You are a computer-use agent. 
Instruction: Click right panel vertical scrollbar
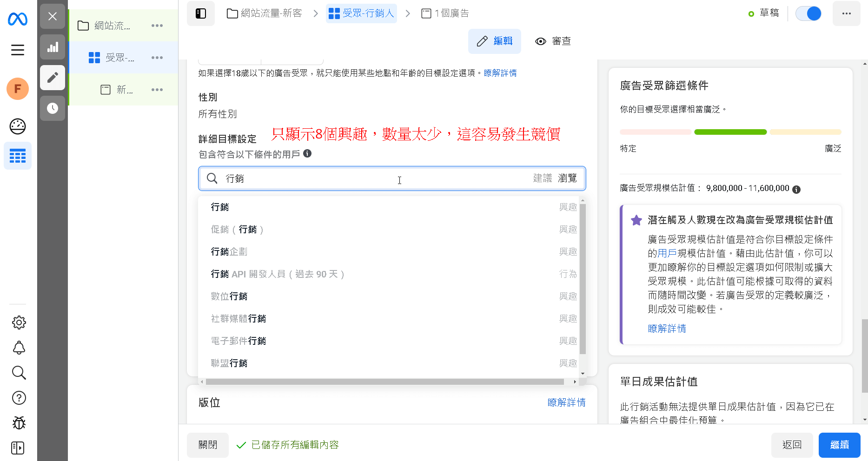point(864,356)
